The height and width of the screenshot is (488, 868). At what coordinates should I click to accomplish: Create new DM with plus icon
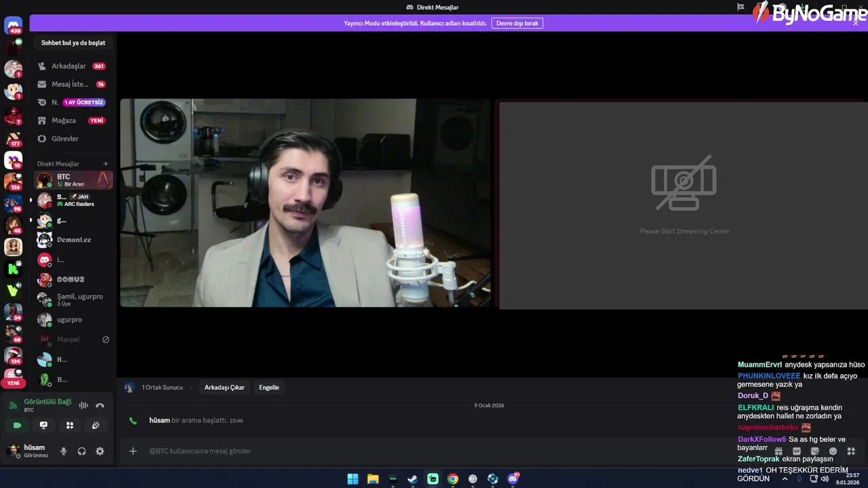tap(105, 163)
